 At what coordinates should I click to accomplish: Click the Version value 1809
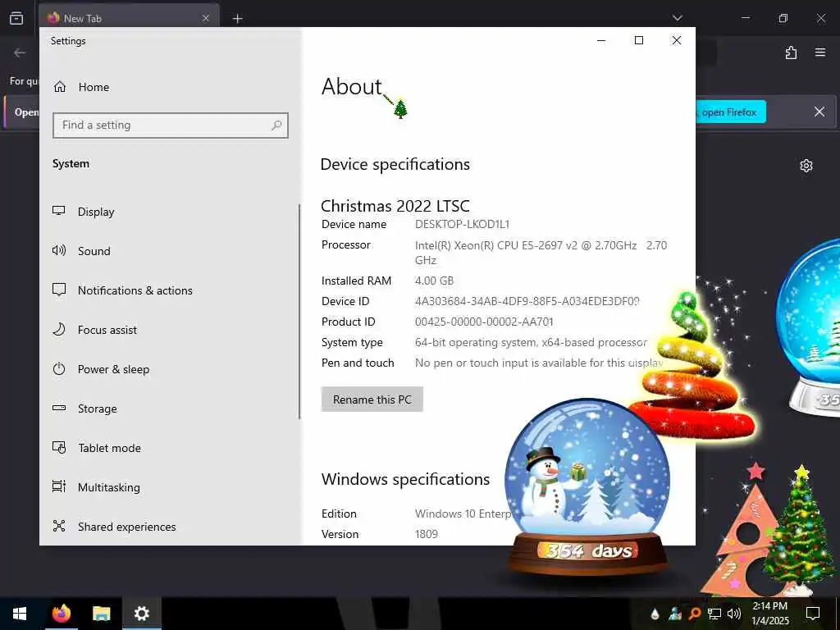point(426,534)
